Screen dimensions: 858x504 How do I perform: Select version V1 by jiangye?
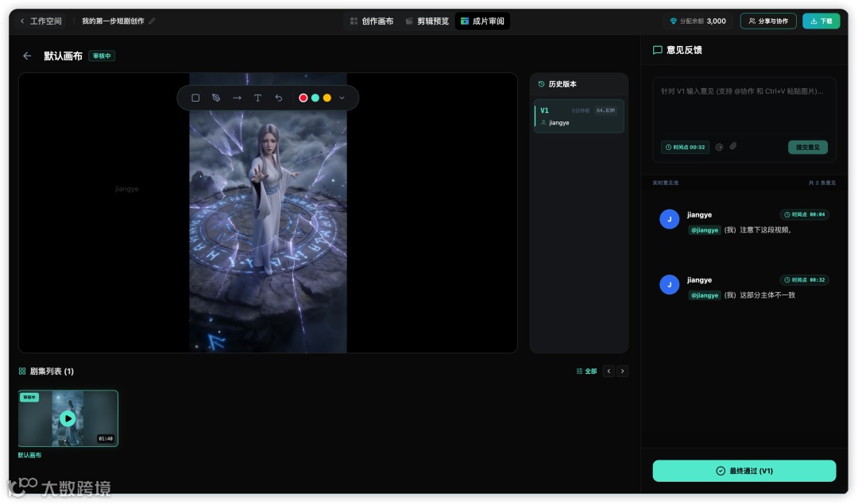pyautogui.click(x=579, y=116)
